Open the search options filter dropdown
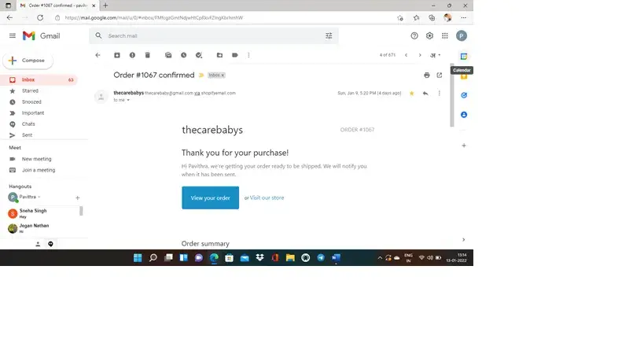Screen dimensions: 644x362 pos(329,35)
